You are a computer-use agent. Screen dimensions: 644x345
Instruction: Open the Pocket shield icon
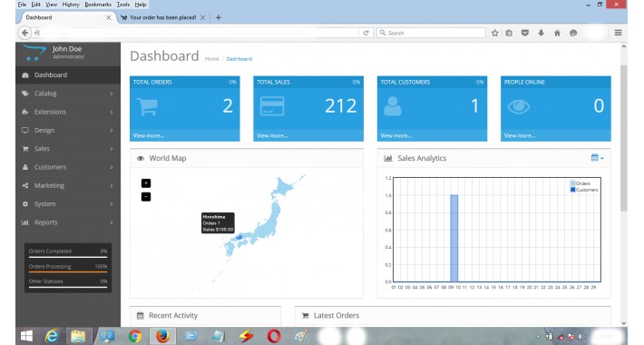click(525, 33)
